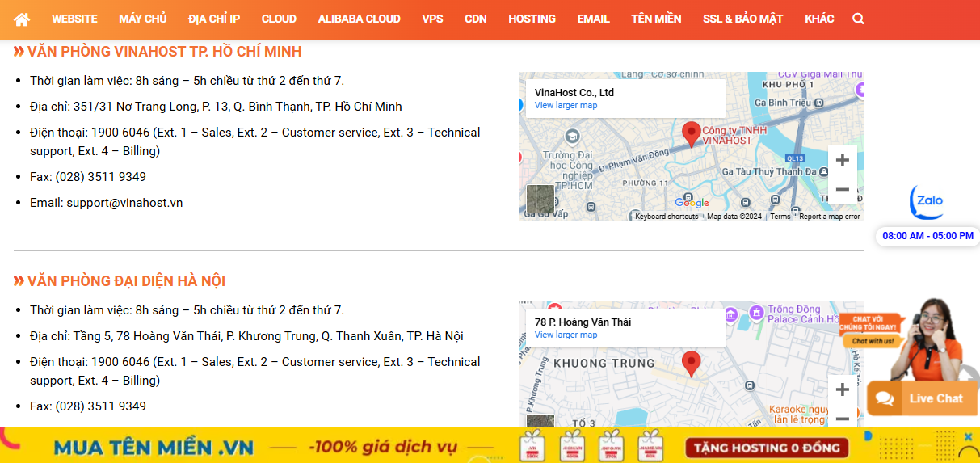Screen dimensions: 980x463
Task: Open the TÊN MIỀN menu
Action: (656, 19)
